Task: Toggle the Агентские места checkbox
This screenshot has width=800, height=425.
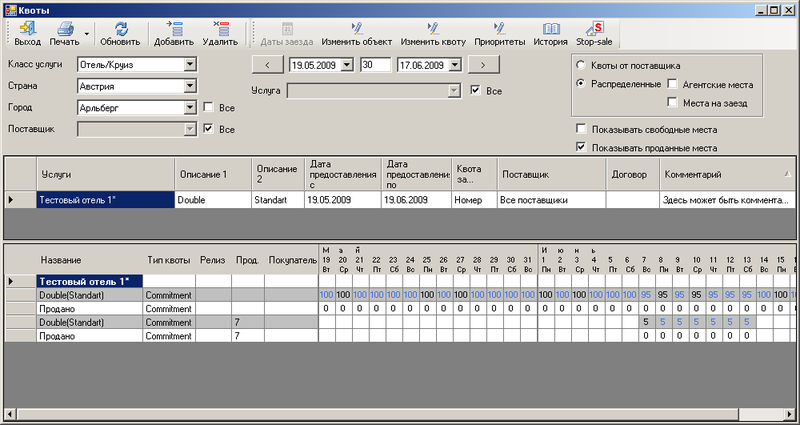Action: click(673, 84)
